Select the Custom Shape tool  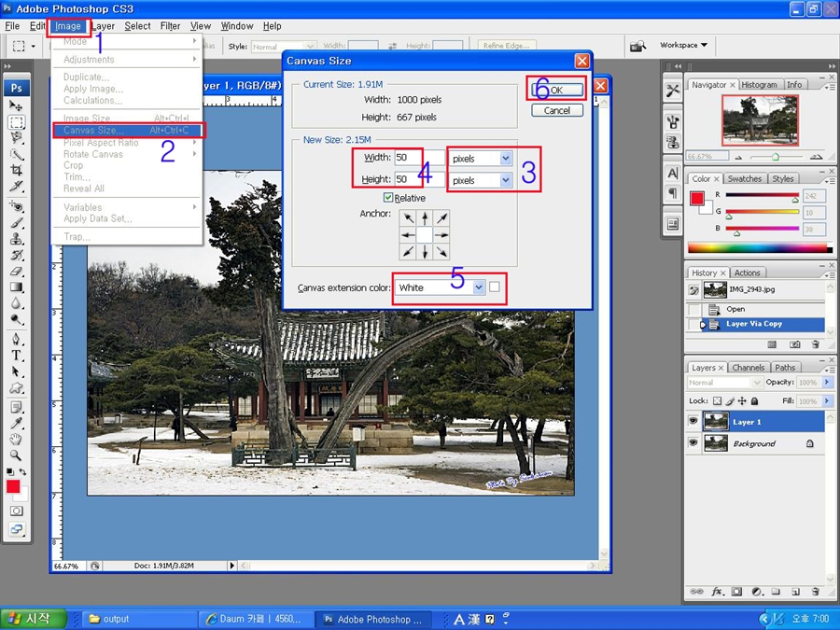pyautogui.click(x=16, y=388)
